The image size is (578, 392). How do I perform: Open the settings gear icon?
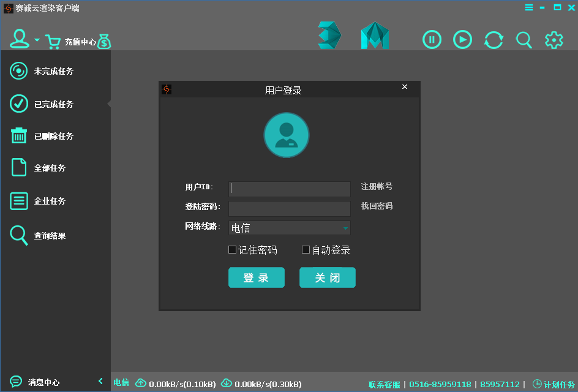[554, 40]
